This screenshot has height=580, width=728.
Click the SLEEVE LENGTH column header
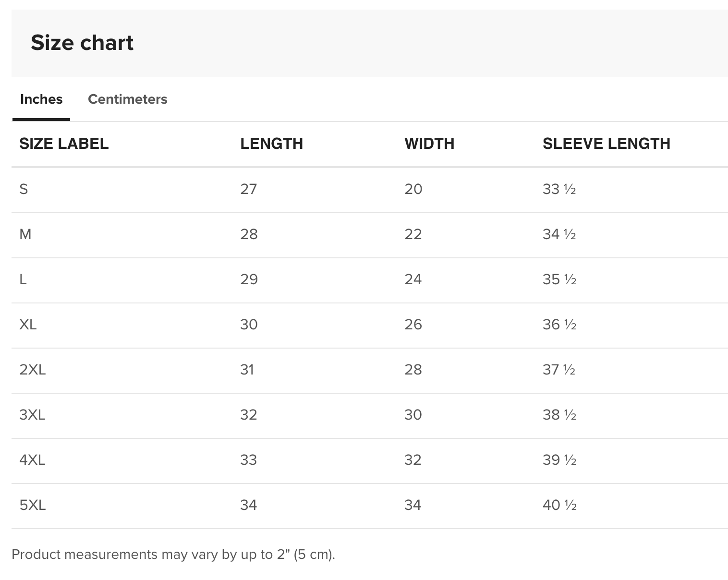pyautogui.click(x=606, y=144)
